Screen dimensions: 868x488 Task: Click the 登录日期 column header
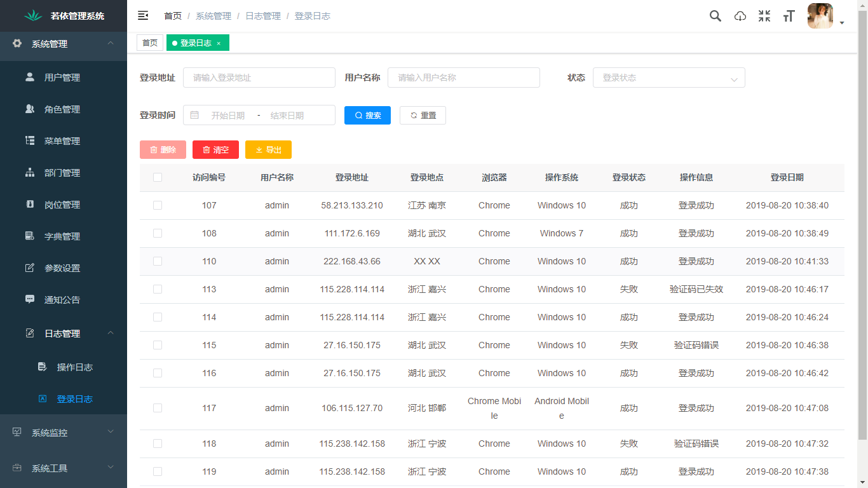click(787, 177)
